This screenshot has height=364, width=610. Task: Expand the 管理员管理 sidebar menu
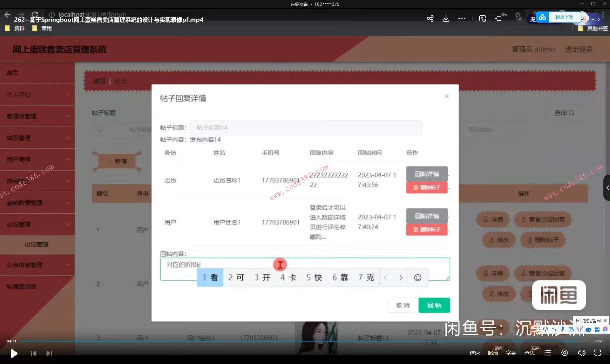coord(37,116)
